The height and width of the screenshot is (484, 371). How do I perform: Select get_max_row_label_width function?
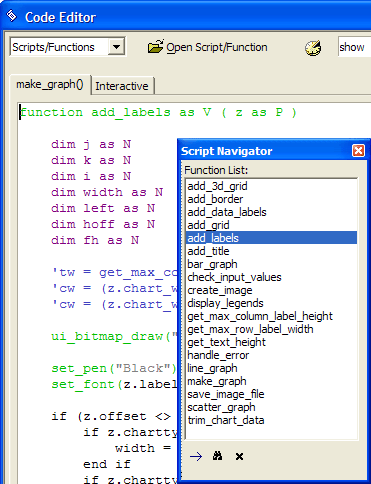click(x=271, y=329)
